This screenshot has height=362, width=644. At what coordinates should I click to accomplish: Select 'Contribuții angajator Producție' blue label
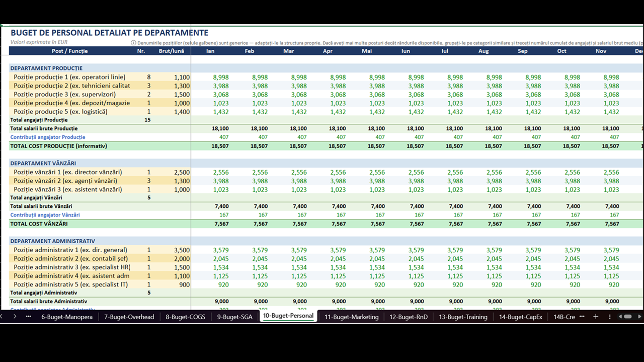coord(48,137)
